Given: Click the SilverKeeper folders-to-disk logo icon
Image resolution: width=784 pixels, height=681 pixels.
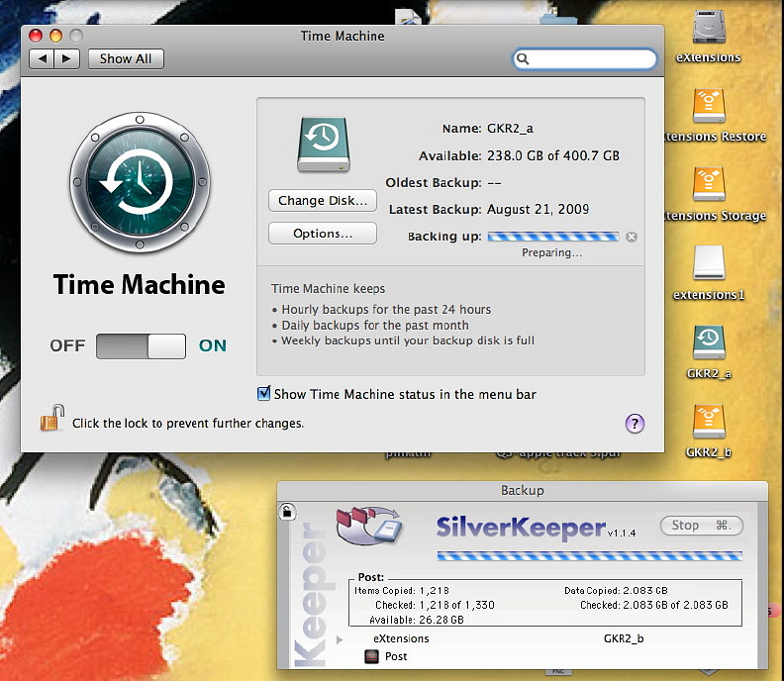Looking at the screenshot, I should tap(369, 525).
